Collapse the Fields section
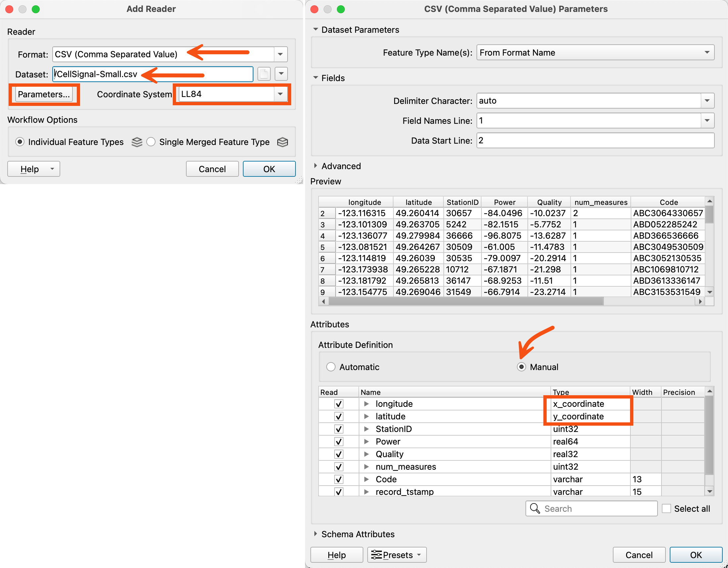Screen dimensions: 728x568 pyautogui.click(x=315, y=78)
